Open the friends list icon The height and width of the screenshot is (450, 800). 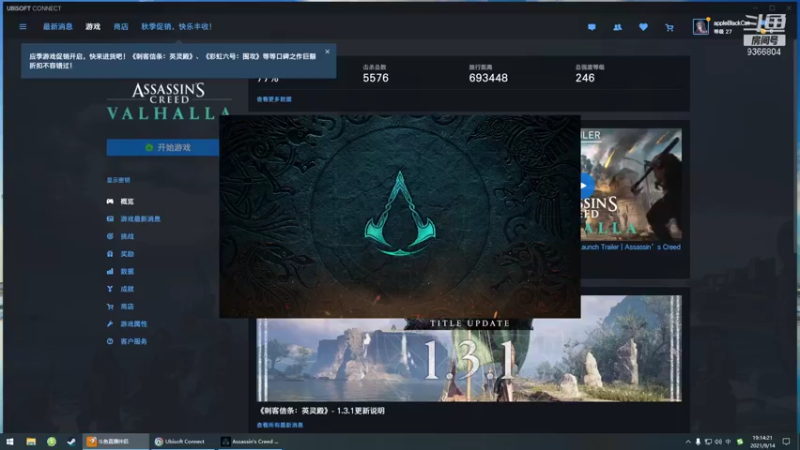(x=617, y=27)
